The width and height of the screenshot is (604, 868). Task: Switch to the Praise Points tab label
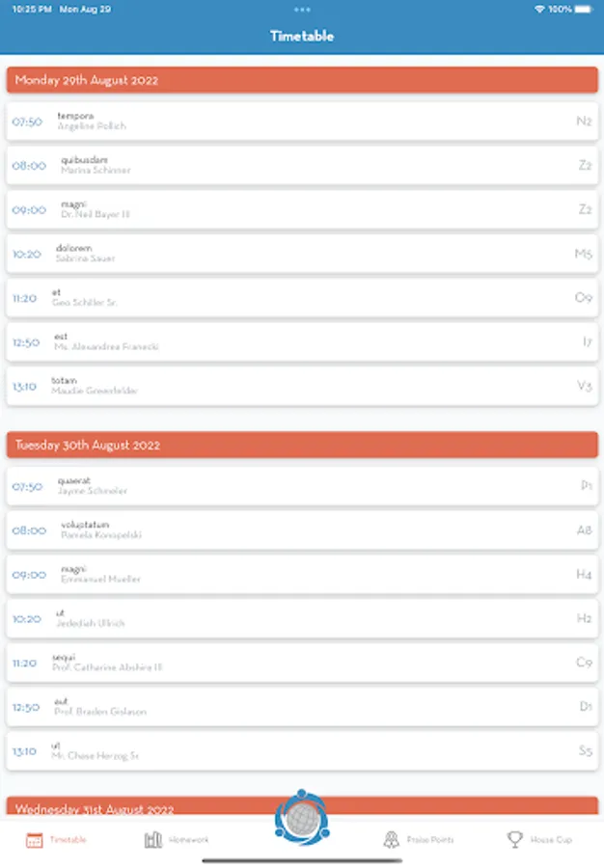[430, 840]
